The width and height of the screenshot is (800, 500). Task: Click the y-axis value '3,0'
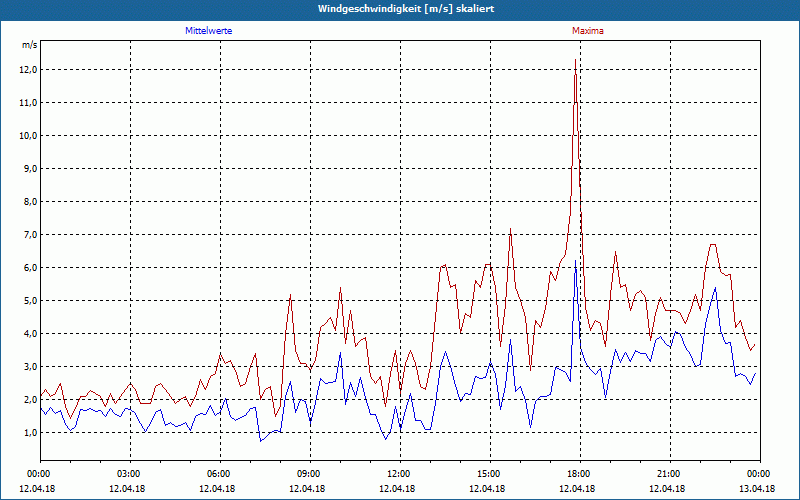31,367
